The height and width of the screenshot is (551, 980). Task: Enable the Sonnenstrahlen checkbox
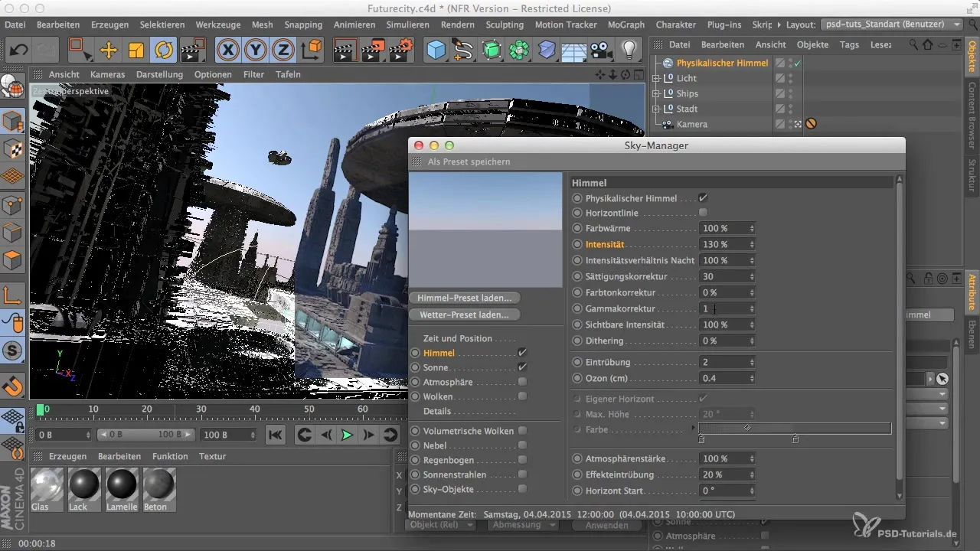522,474
